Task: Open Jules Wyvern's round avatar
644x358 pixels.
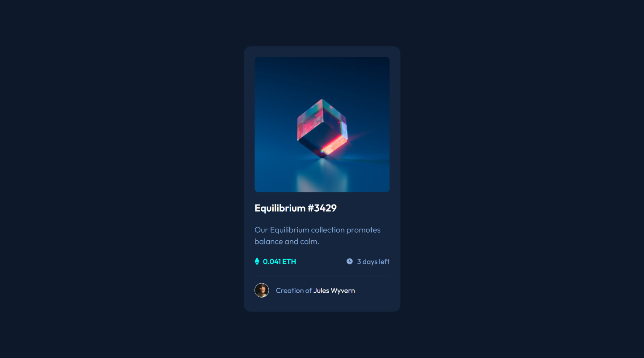Action: [262, 290]
